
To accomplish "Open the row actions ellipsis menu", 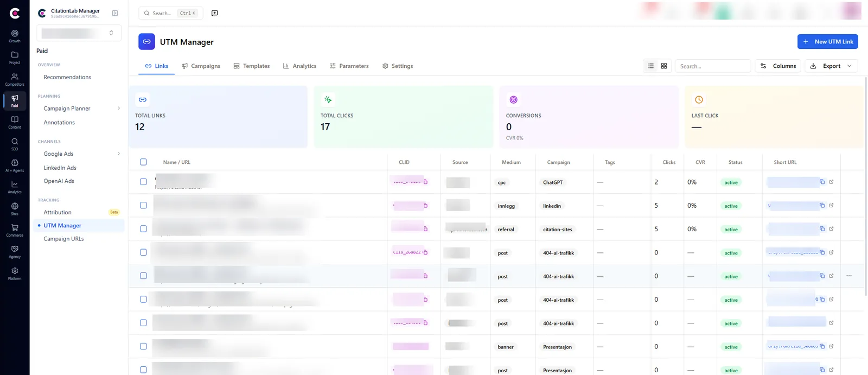I will pyautogui.click(x=849, y=276).
